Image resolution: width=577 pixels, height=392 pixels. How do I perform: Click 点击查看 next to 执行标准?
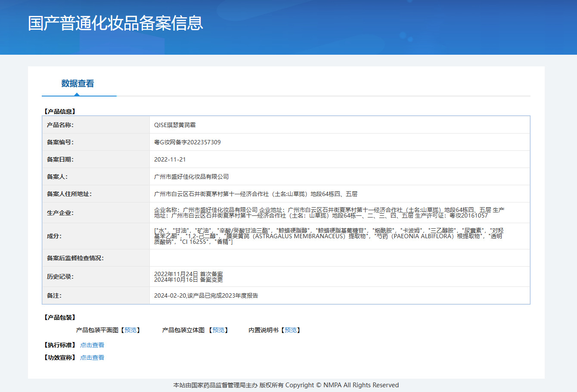92,345
